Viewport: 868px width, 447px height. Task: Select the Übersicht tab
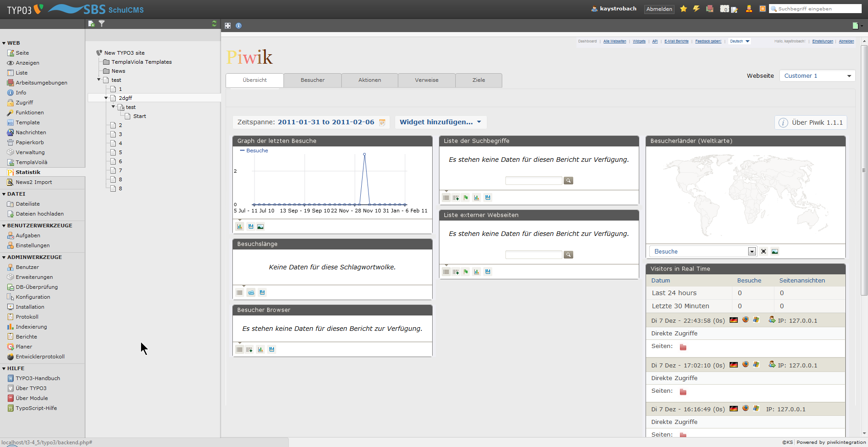[255, 80]
